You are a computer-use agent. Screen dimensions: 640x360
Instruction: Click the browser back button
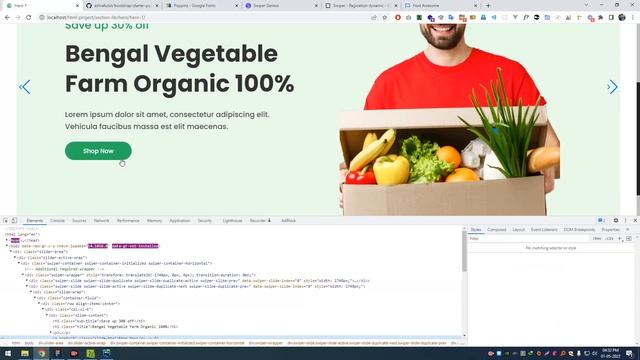[7, 18]
